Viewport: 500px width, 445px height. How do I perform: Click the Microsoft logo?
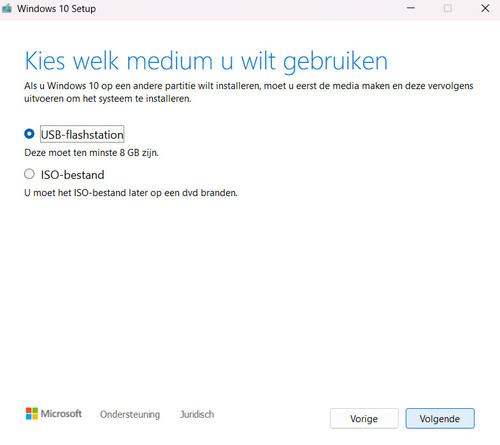tap(54, 414)
